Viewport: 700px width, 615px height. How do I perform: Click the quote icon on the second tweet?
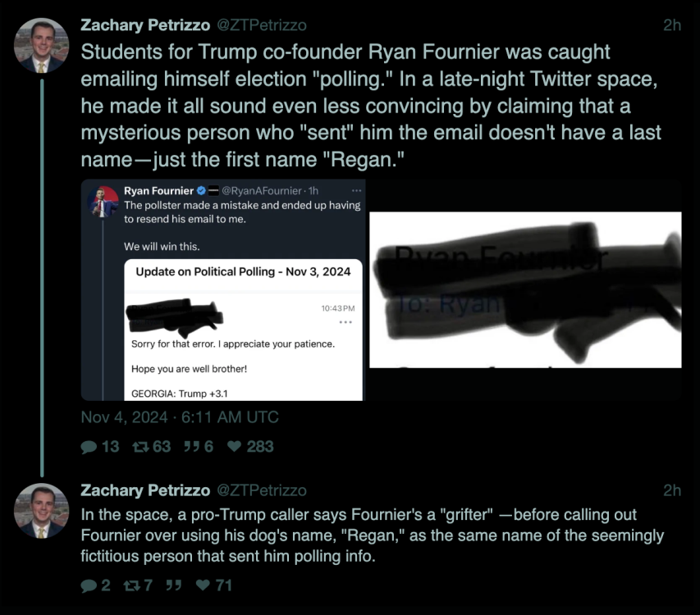173,585
